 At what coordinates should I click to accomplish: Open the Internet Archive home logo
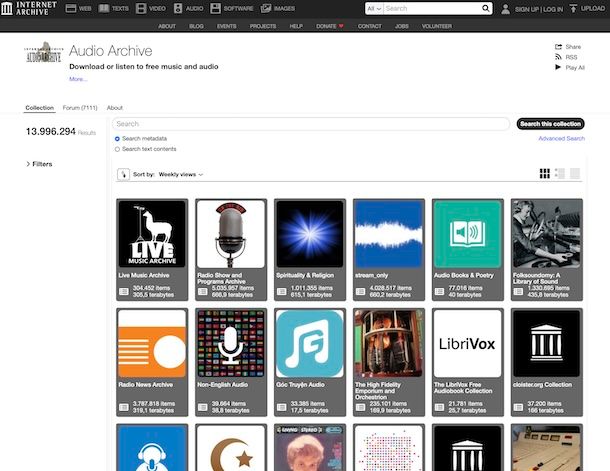tap(29, 8)
